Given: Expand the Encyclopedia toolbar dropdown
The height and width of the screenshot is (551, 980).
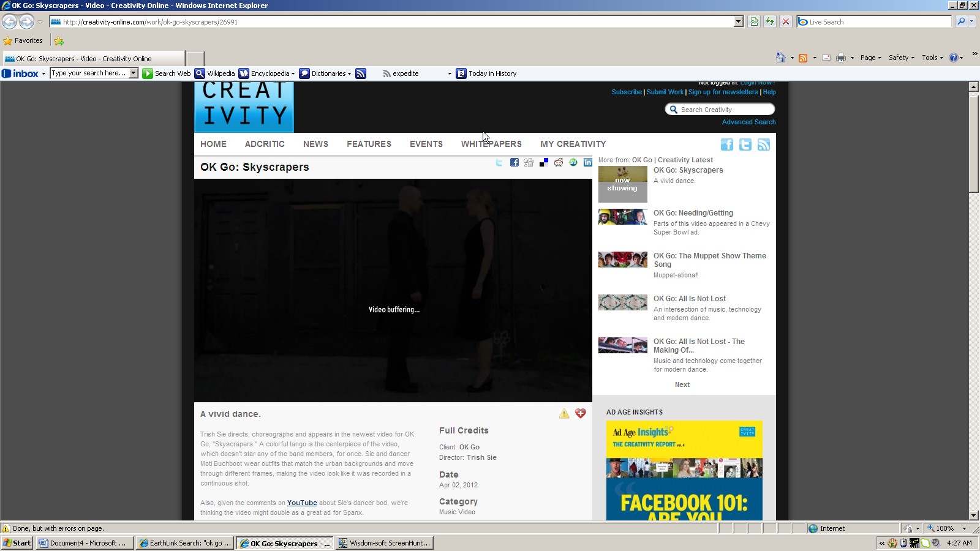Looking at the screenshot, I should click(x=293, y=74).
